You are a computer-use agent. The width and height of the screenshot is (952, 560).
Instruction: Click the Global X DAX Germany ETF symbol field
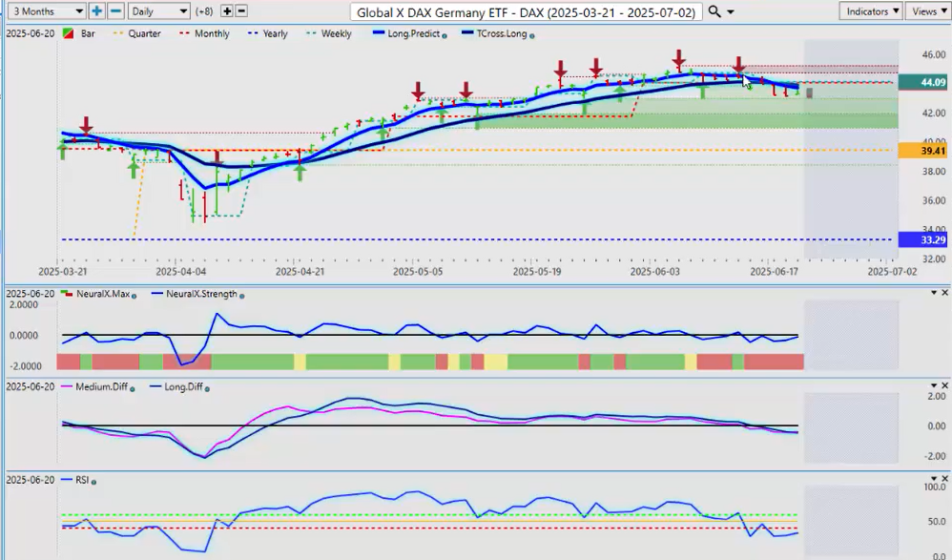pyautogui.click(x=526, y=12)
